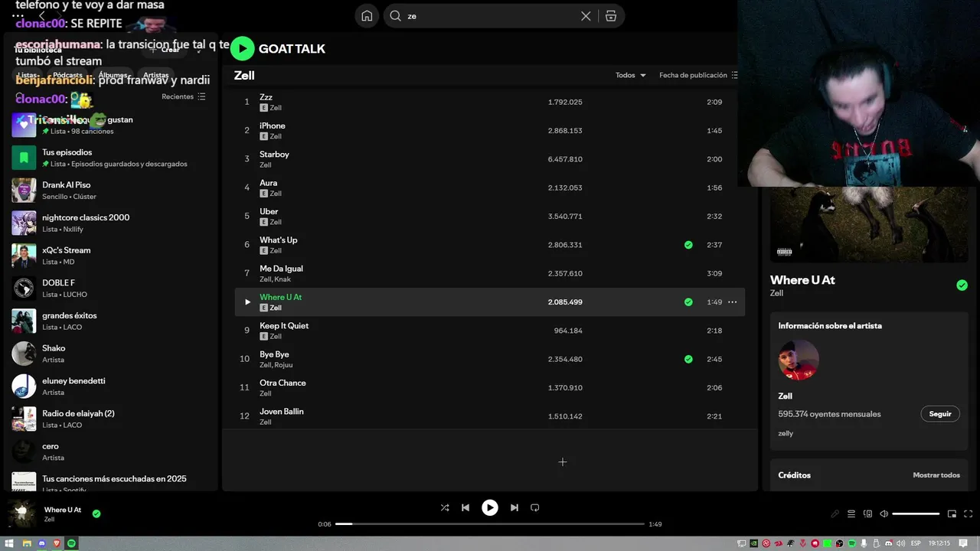980x551 pixels.
Task: Toggle repeat mode
Action: tap(535, 507)
